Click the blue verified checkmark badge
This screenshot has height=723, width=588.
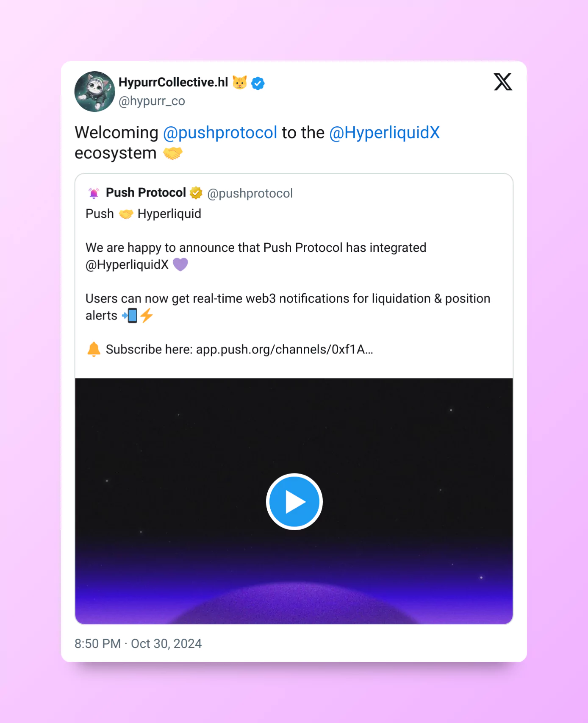point(258,83)
